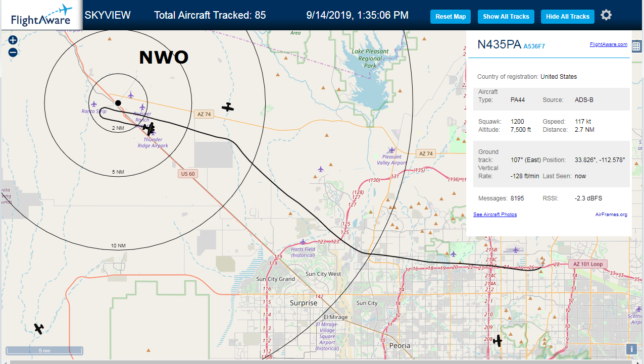
Task: Click the distance value 2.7 NM
Action: click(x=584, y=130)
